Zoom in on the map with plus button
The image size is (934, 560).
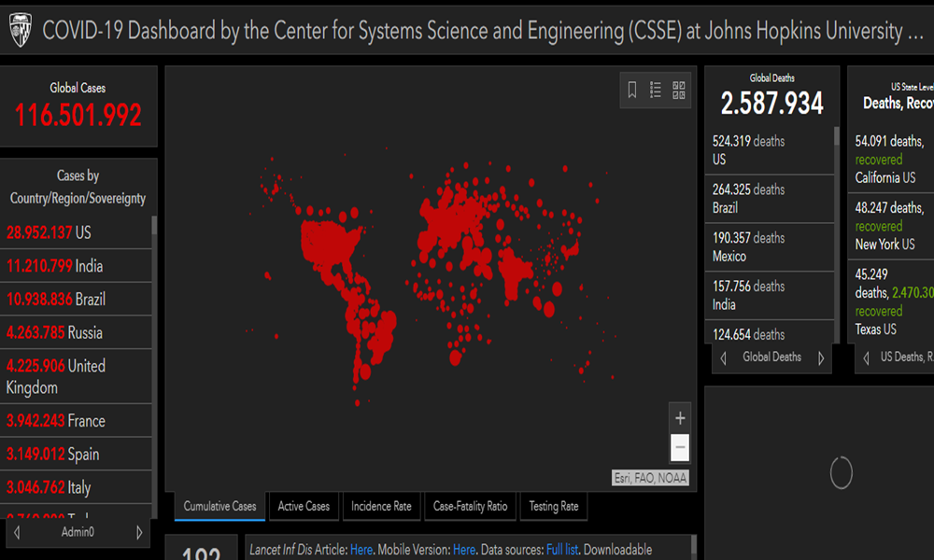[680, 418]
